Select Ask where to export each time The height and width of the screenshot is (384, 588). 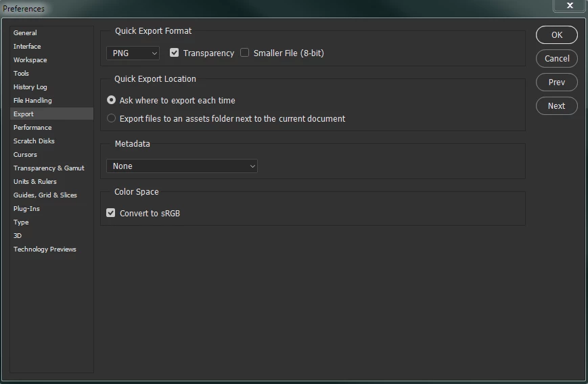tap(111, 100)
